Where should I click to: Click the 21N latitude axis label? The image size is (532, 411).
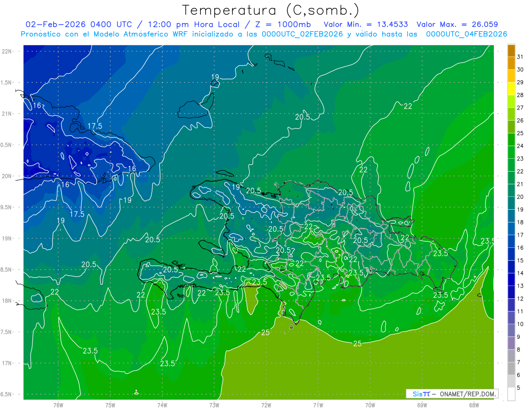tap(7, 114)
